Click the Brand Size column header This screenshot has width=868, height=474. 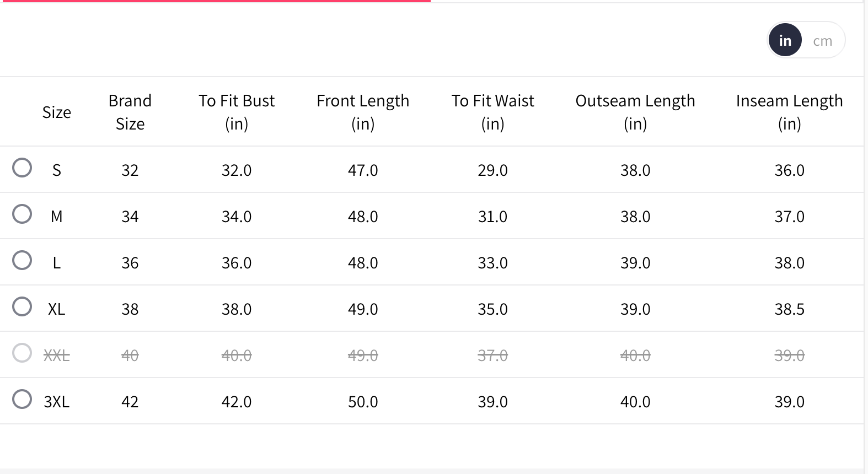130,112
